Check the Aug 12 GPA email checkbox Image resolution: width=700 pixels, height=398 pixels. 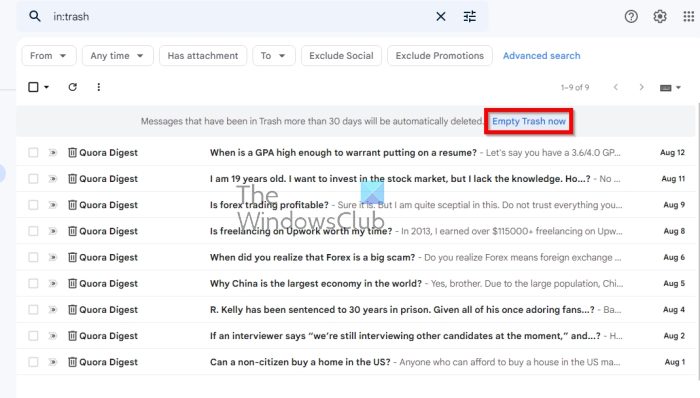tap(33, 153)
